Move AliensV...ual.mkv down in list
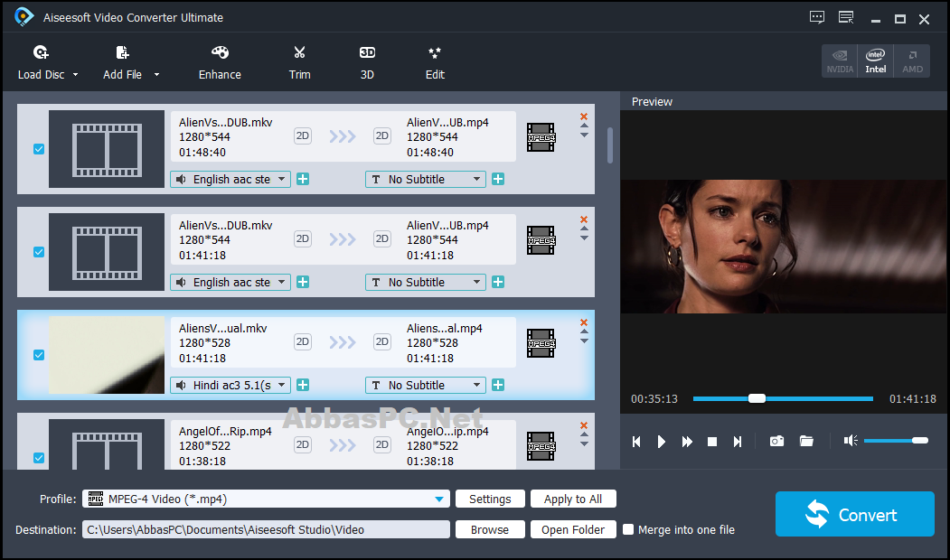 [584, 341]
